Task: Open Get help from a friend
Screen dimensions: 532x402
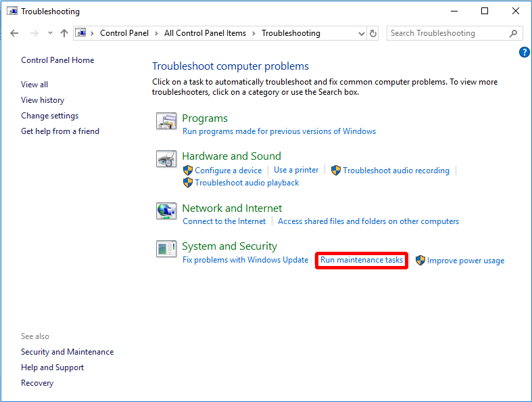Action: [x=60, y=131]
